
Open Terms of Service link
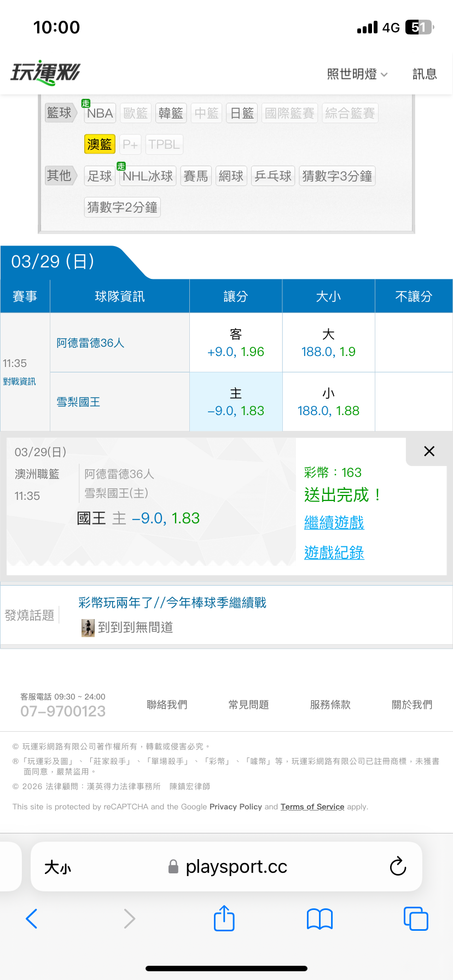coord(312,807)
